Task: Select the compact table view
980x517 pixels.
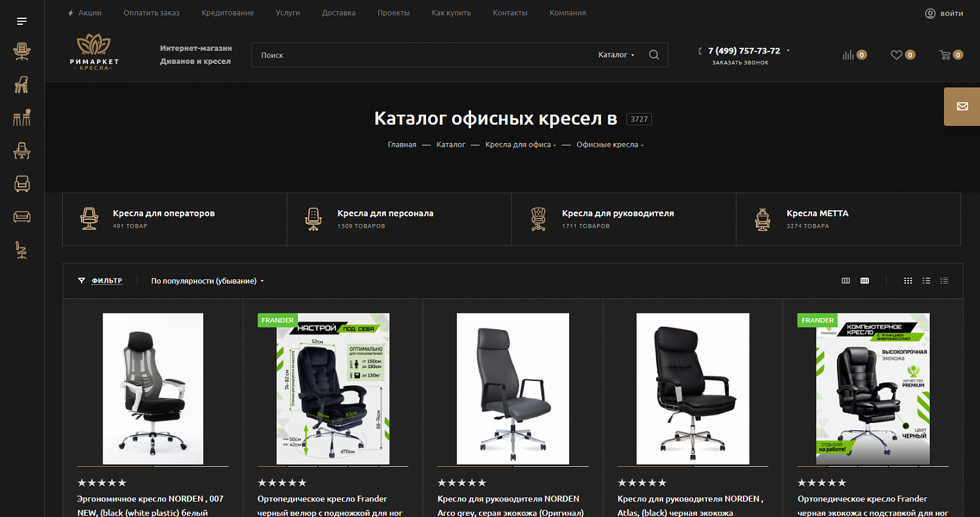Action: [944, 281]
